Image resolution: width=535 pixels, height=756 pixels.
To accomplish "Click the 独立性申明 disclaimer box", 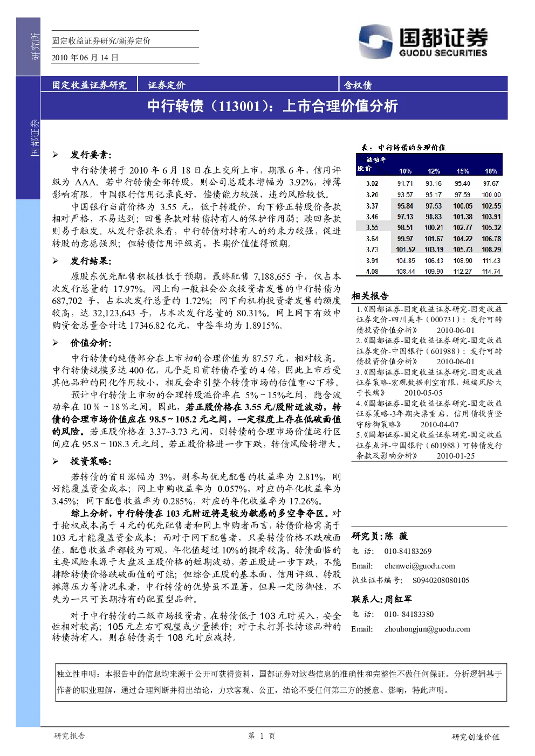I will (x=281, y=682).
